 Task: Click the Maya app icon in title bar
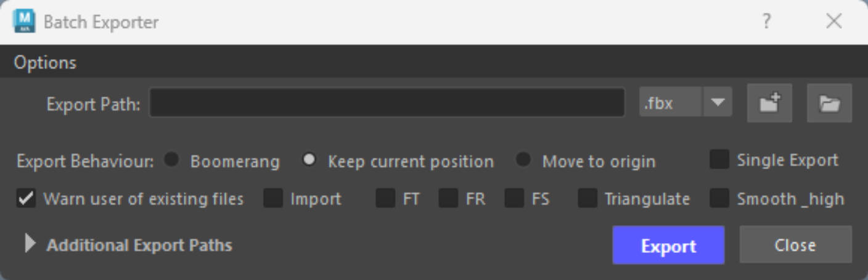click(x=23, y=22)
